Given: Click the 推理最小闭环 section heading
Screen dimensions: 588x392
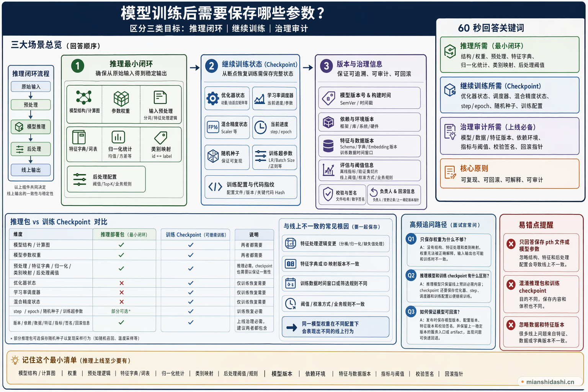Looking at the screenshot, I should (x=131, y=64).
